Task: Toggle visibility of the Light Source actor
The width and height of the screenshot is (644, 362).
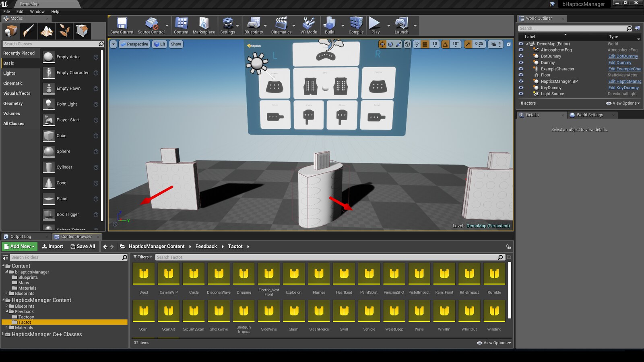Action: click(521, 94)
